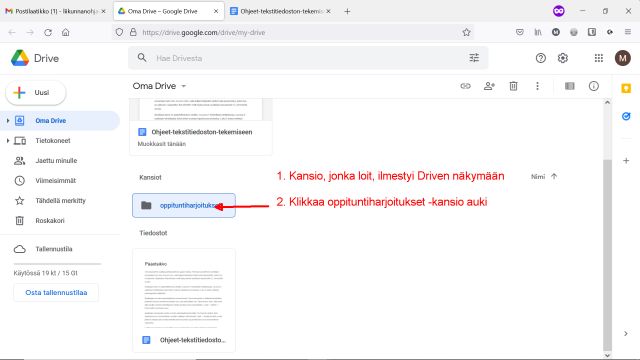Hide side panel chevron arrow
Image resolution: width=640 pixels, height=360 pixels.
[626, 334]
